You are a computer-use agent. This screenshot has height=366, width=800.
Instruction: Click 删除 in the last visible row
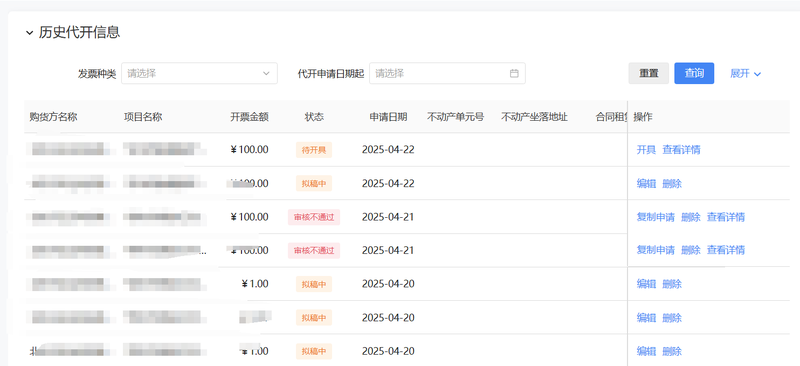tap(672, 351)
